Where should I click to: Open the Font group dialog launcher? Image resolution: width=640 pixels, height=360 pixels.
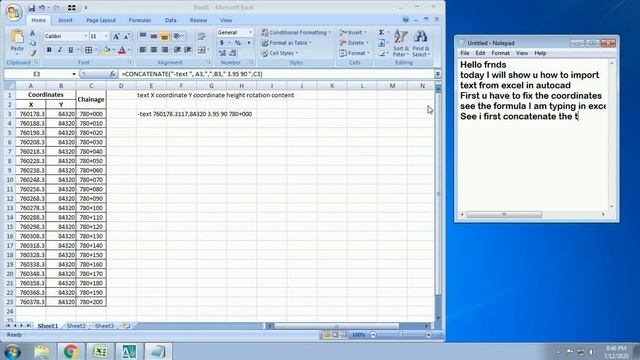pyautogui.click(x=130, y=62)
